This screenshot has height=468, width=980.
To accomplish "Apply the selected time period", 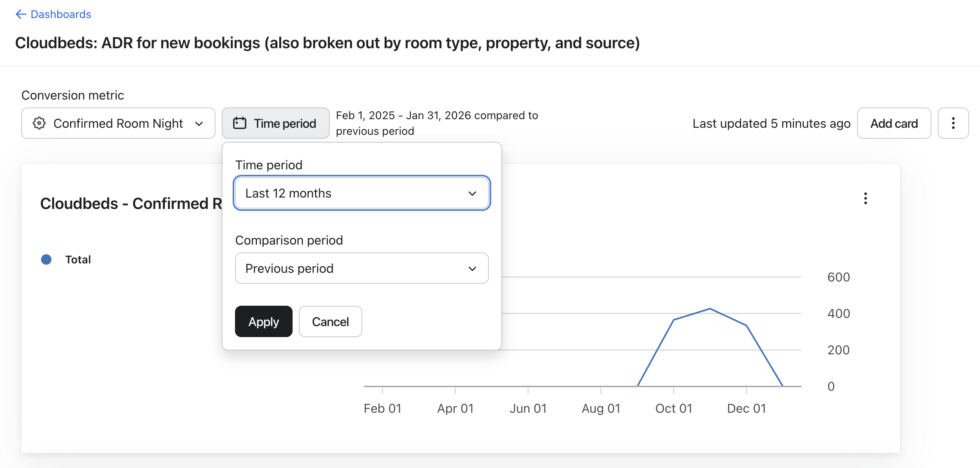I will (x=264, y=322).
